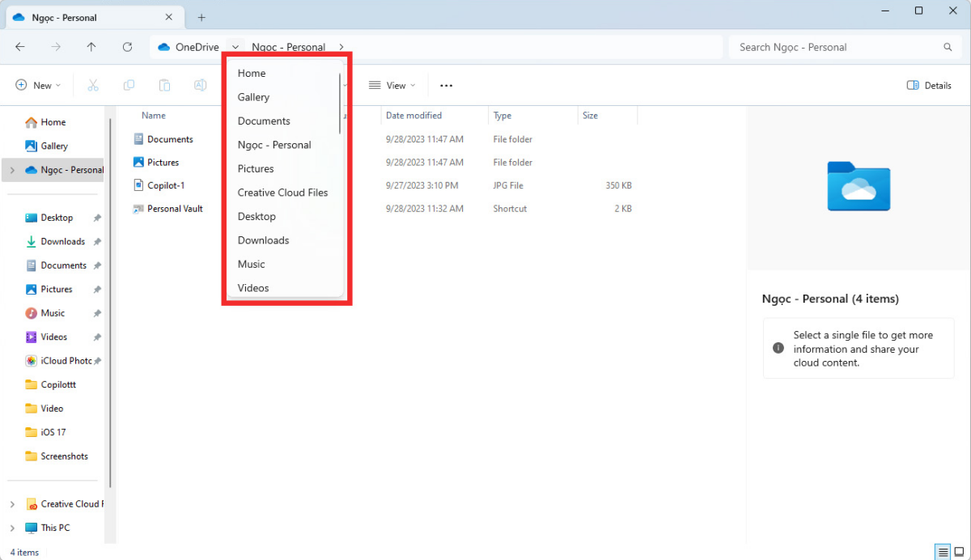Open the New dropdown button

pyautogui.click(x=38, y=85)
